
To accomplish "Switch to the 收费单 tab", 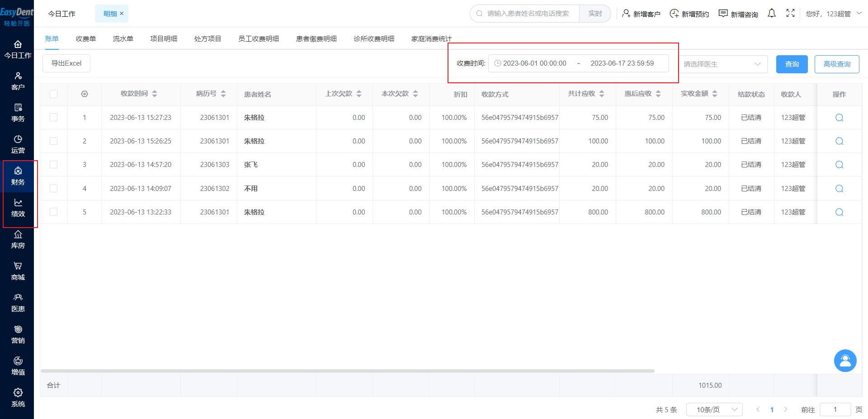I will 86,39.
